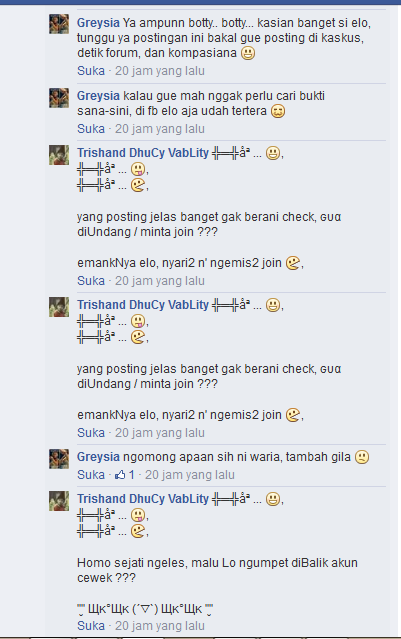
Task: Click Trishand's avatar on first 'yang posting' comment
Action: point(59,155)
